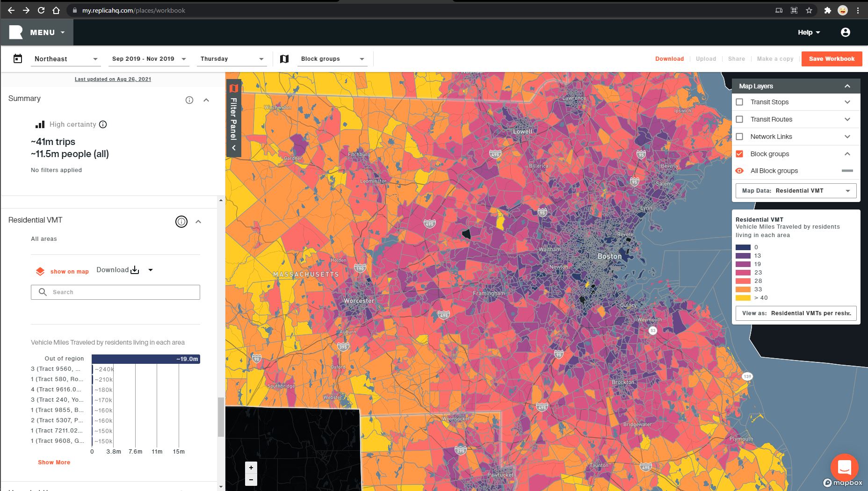This screenshot has width=868, height=491.
Task: Open the Thursday day-of-week dropdown
Action: pyautogui.click(x=231, y=59)
